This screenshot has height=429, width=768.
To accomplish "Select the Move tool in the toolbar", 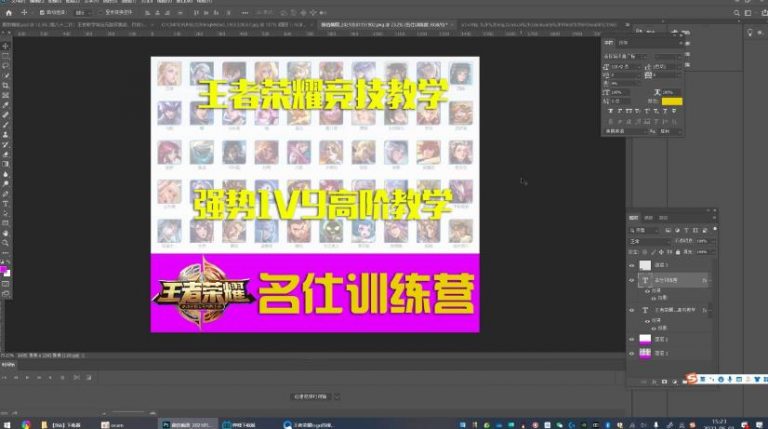I will click(x=5, y=46).
